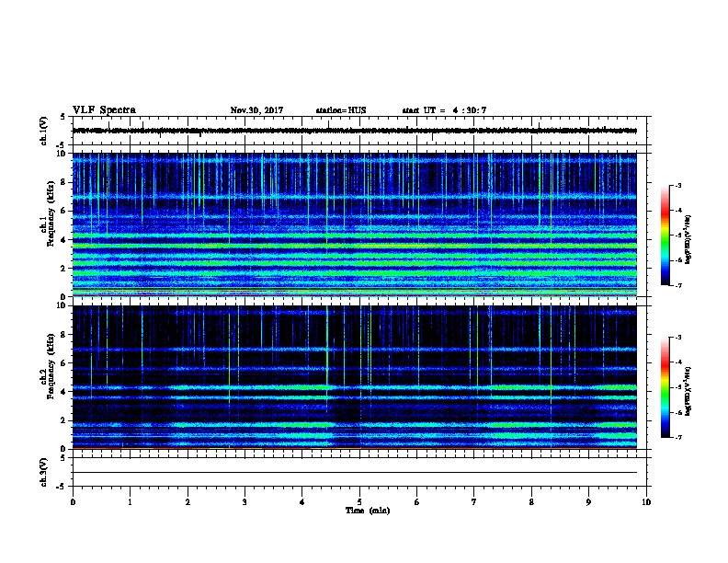Click the 'VLF Spectra' title text

click(x=104, y=110)
